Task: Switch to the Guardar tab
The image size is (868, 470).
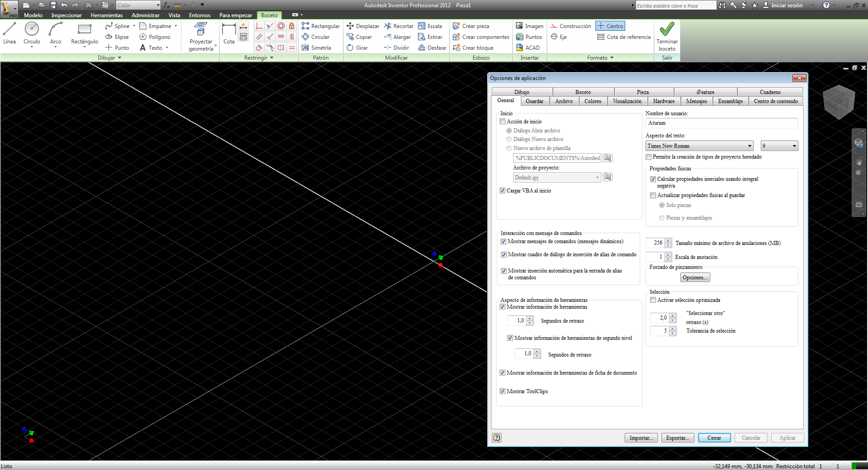Action: [x=534, y=101]
